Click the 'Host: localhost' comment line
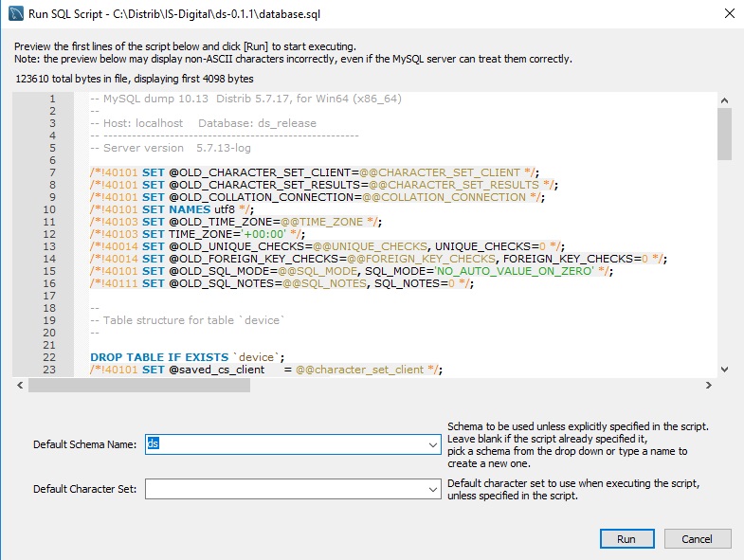Viewport: 744px width, 560px height. pyautogui.click(x=203, y=123)
